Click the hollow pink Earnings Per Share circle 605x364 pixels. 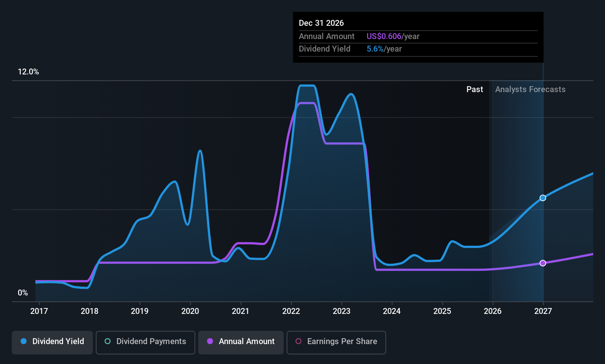coord(298,341)
